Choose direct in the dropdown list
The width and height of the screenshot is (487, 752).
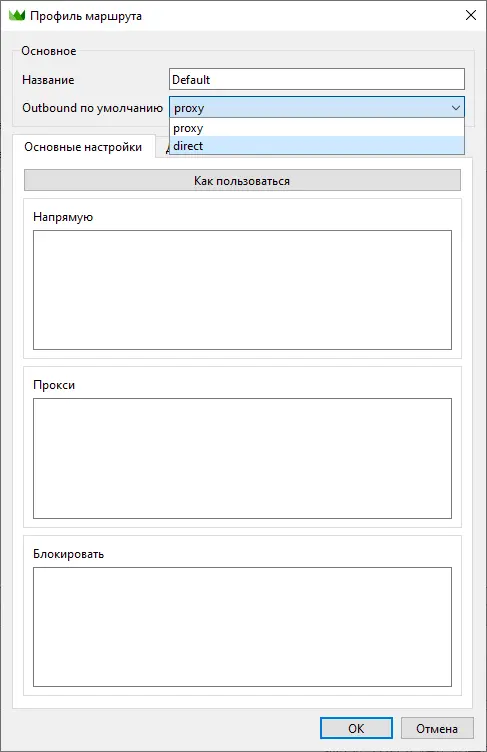coord(317,146)
